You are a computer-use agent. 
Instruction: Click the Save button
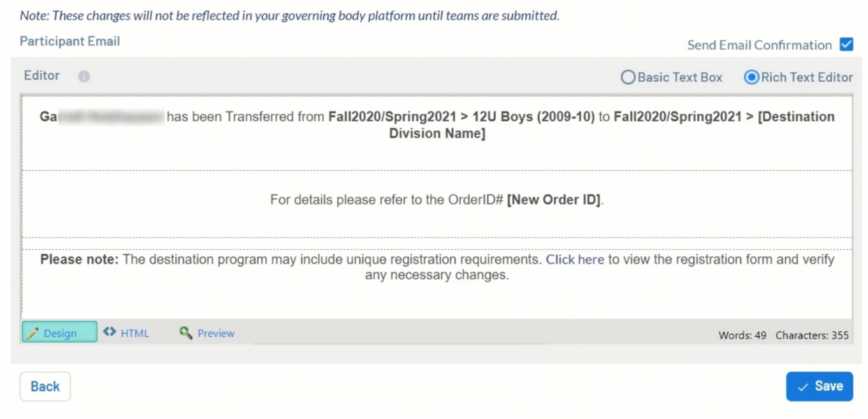point(820,386)
